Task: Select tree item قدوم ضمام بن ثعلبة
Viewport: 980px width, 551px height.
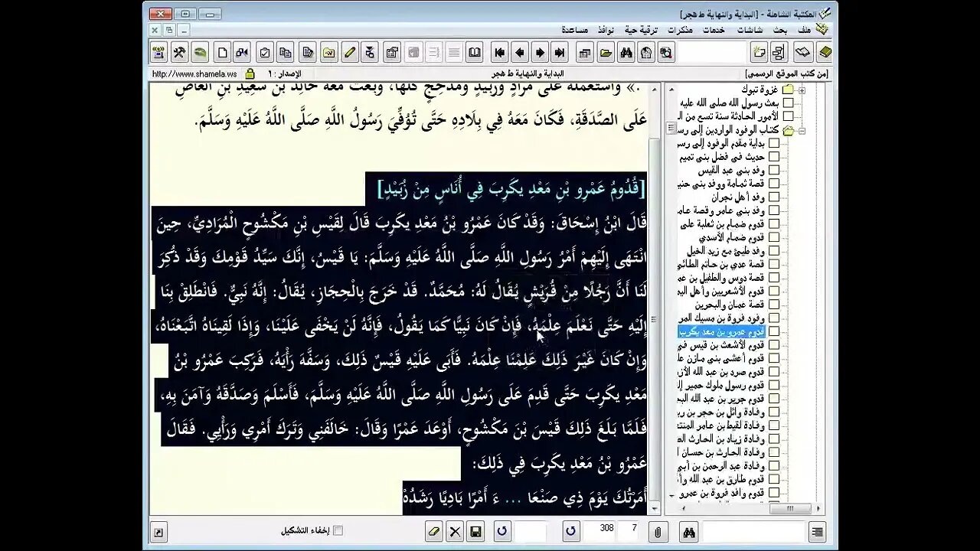Action: (721, 223)
